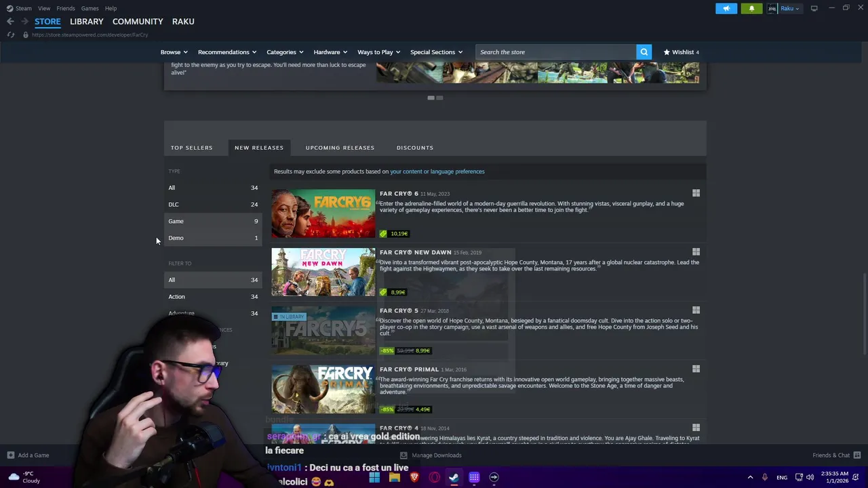Viewport: 868px width, 488px height.
Task: Open the View menu
Action: click(x=44, y=8)
